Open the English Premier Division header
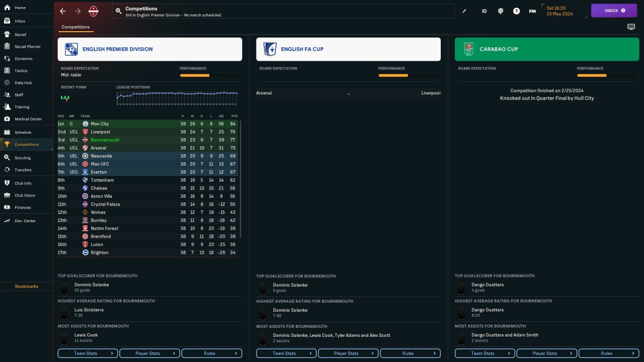Viewport: 644px width, 362px height. point(150,49)
